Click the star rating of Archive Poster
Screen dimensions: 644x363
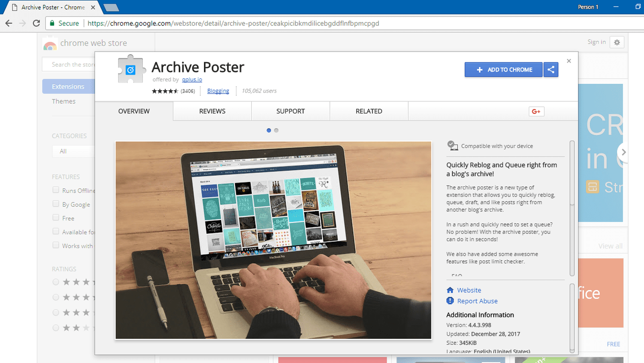click(165, 91)
